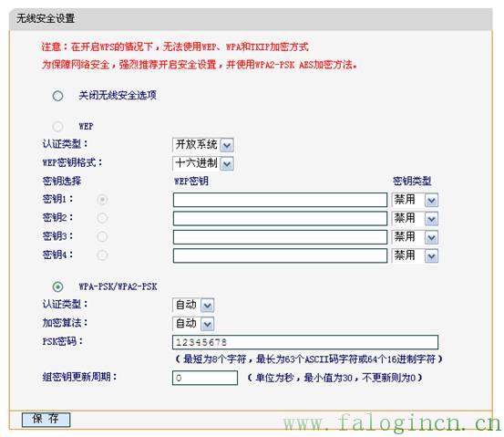The width and height of the screenshot is (504, 437).
Task: Open 密钥4 key type dropdown
Action: coord(415,256)
